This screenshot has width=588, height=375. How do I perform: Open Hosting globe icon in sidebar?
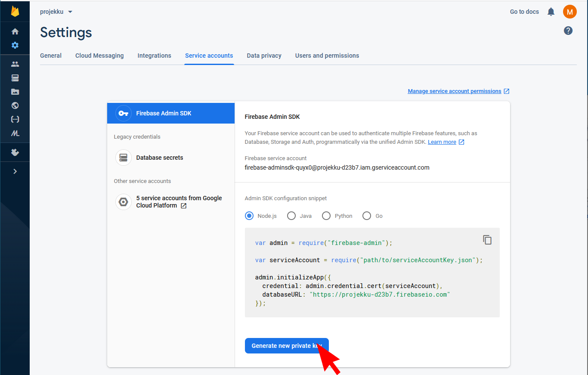(15, 105)
